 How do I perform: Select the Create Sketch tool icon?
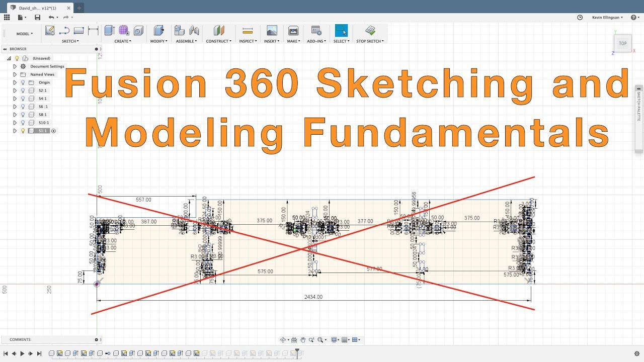[x=50, y=31]
